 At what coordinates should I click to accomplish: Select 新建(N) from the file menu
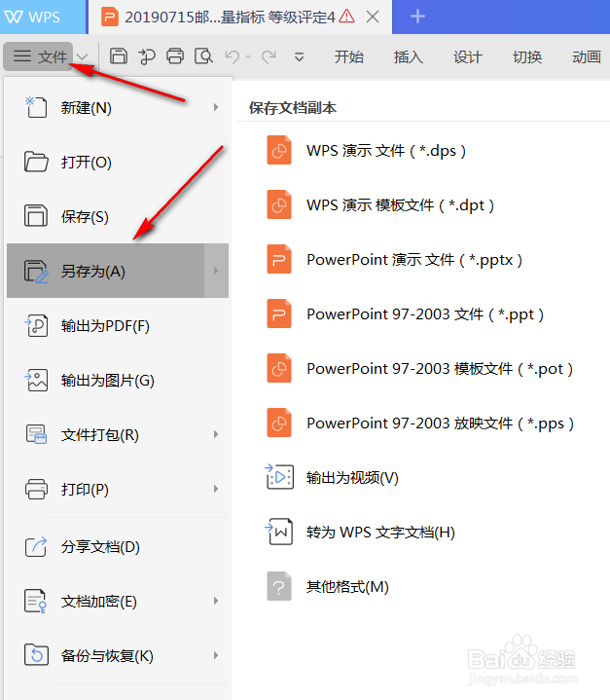[x=118, y=108]
